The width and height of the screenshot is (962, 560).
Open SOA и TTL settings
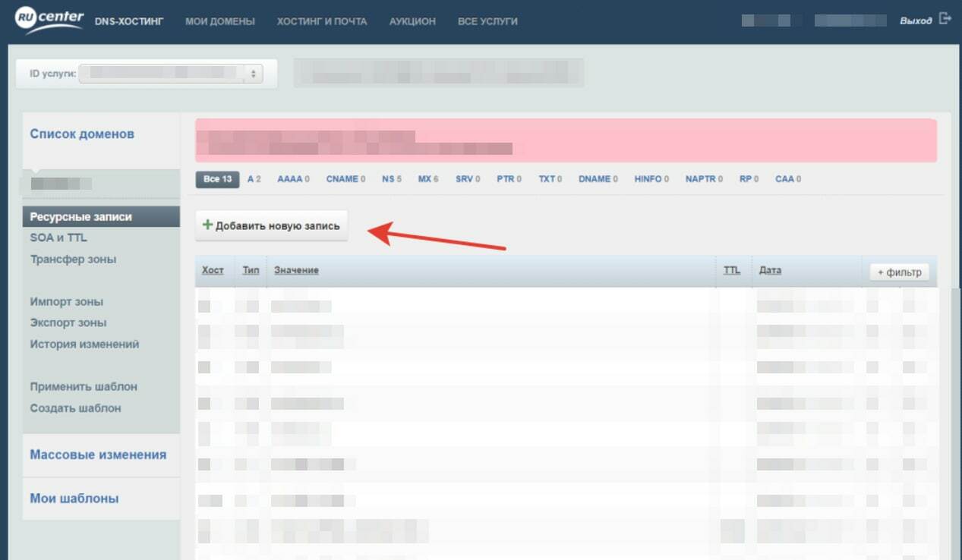point(58,238)
